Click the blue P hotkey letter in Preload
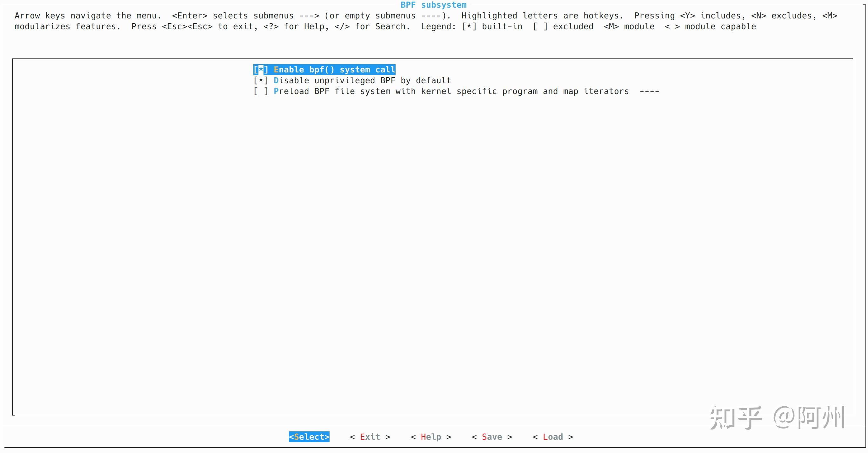 tap(276, 91)
